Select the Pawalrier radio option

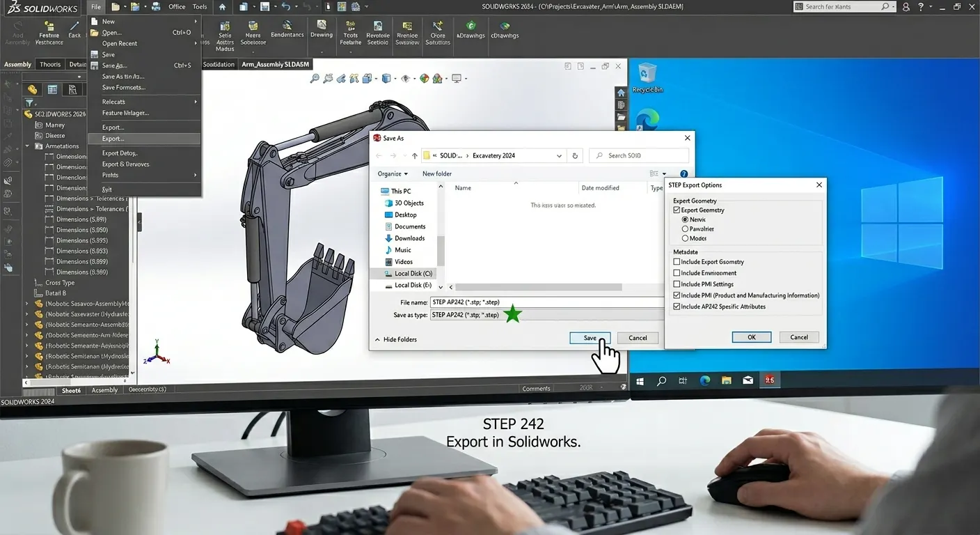click(685, 228)
